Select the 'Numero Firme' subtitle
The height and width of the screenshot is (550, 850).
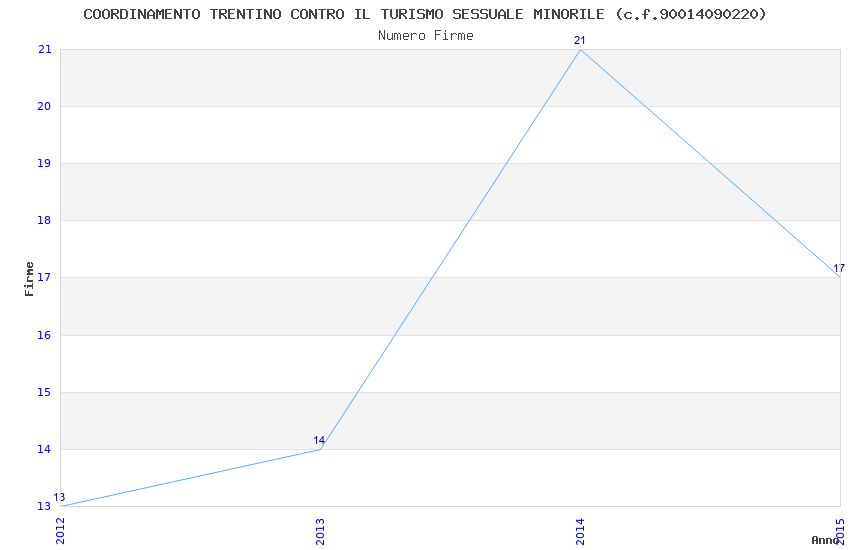click(426, 36)
